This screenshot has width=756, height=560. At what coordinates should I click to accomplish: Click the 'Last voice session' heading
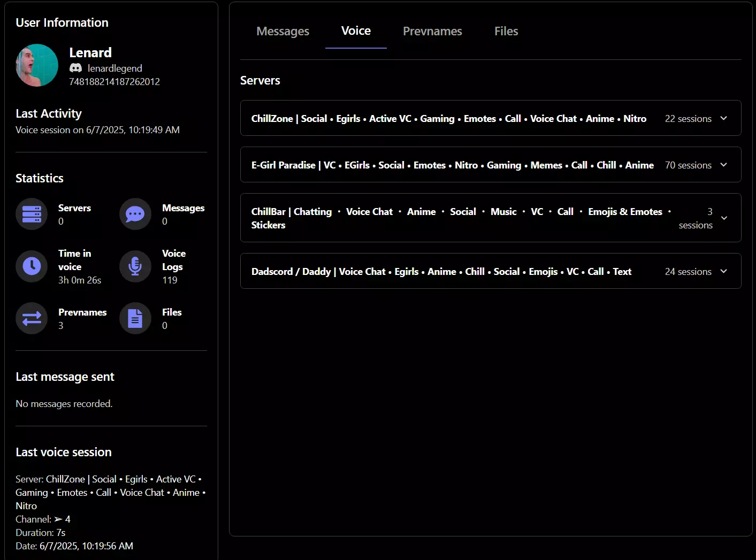tap(64, 452)
